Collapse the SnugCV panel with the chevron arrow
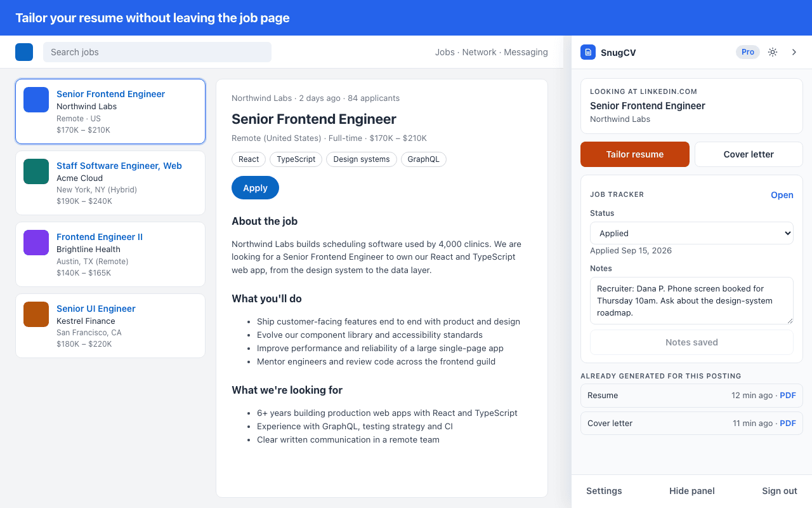Screen dimensions: 812x508 pos(794,52)
